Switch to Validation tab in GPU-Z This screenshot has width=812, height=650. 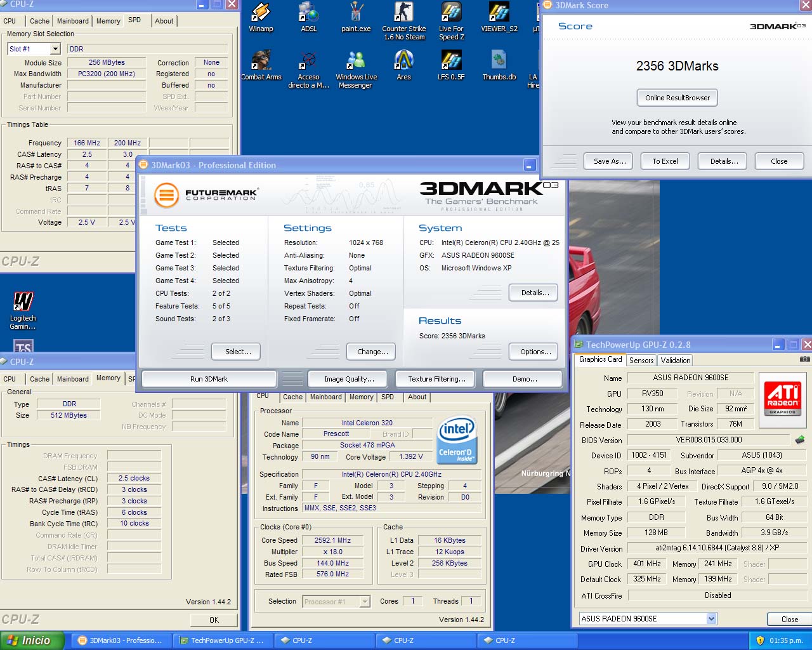(676, 360)
